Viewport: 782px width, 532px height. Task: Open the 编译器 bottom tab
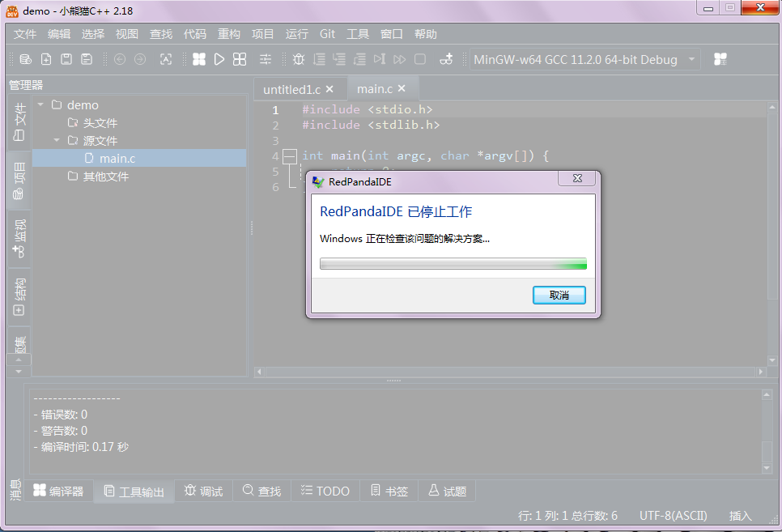(x=58, y=491)
